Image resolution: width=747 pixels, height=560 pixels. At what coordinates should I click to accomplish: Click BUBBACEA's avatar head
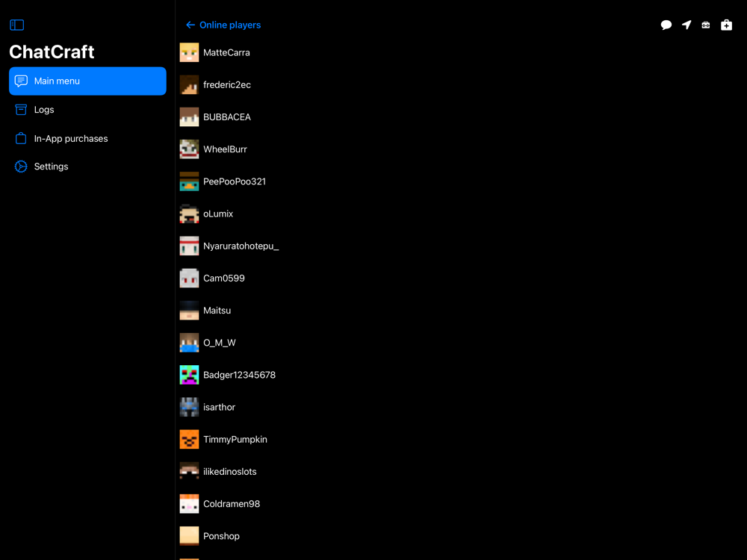pos(189,117)
